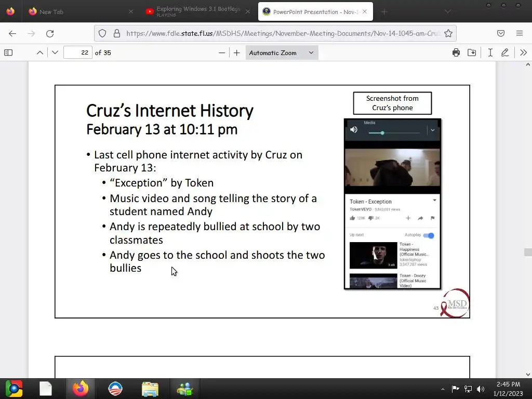Open blank document icon in taskbar
532x399 pixels.
46,389
